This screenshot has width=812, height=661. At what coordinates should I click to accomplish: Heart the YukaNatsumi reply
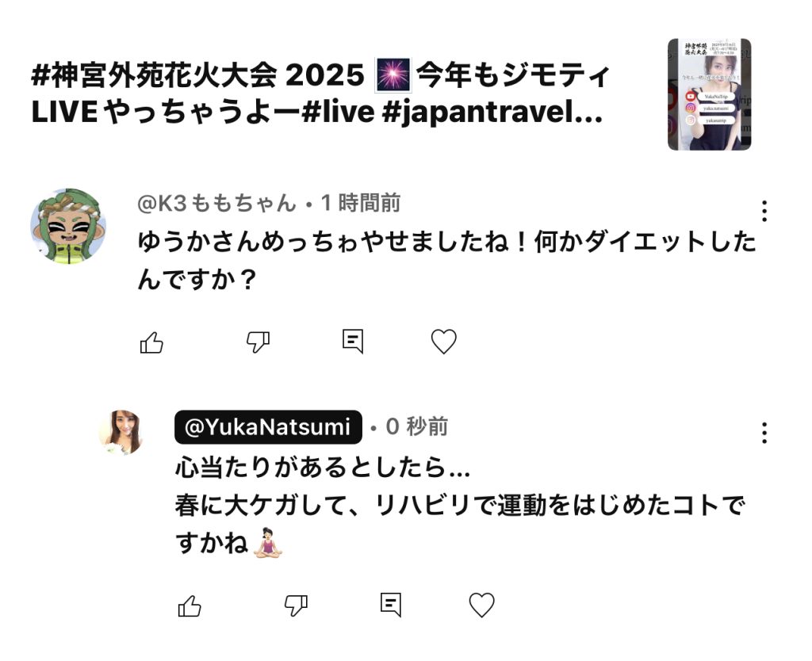[x=481, y=605]
